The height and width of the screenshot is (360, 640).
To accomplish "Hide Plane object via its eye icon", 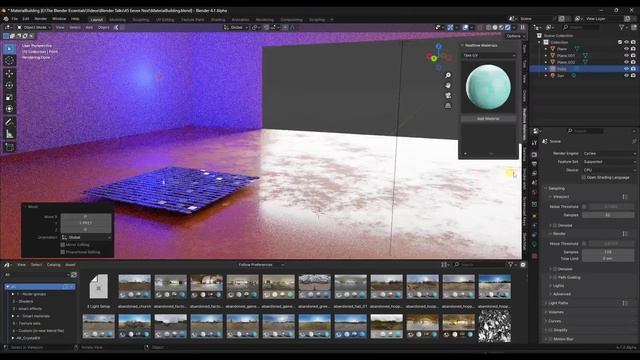I will point(627,49).
